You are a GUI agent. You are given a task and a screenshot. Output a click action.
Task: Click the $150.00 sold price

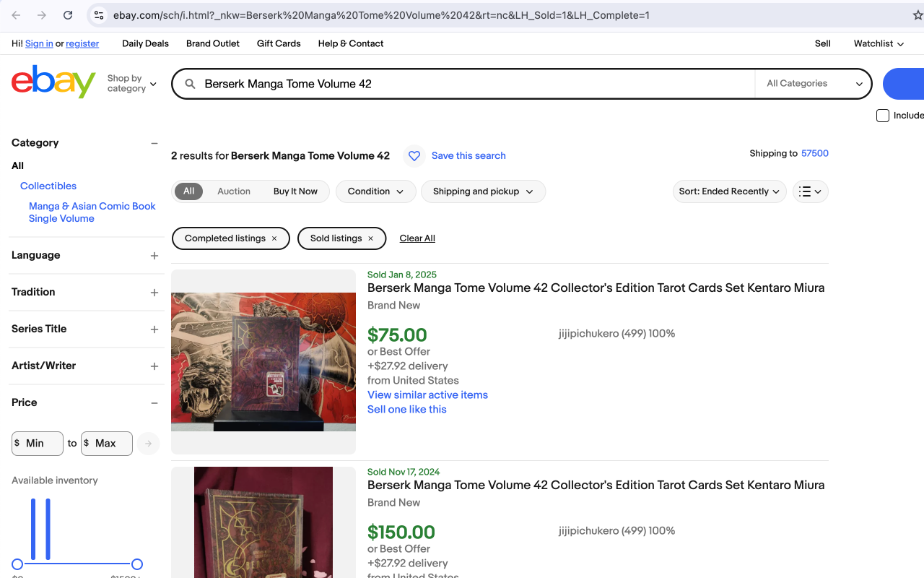[x=401, y=532]
